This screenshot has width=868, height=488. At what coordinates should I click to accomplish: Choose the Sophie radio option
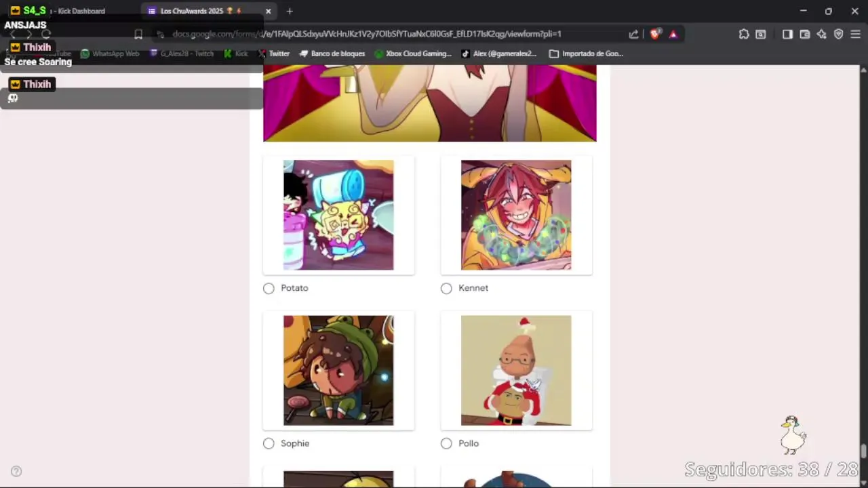tap(269, 443)
